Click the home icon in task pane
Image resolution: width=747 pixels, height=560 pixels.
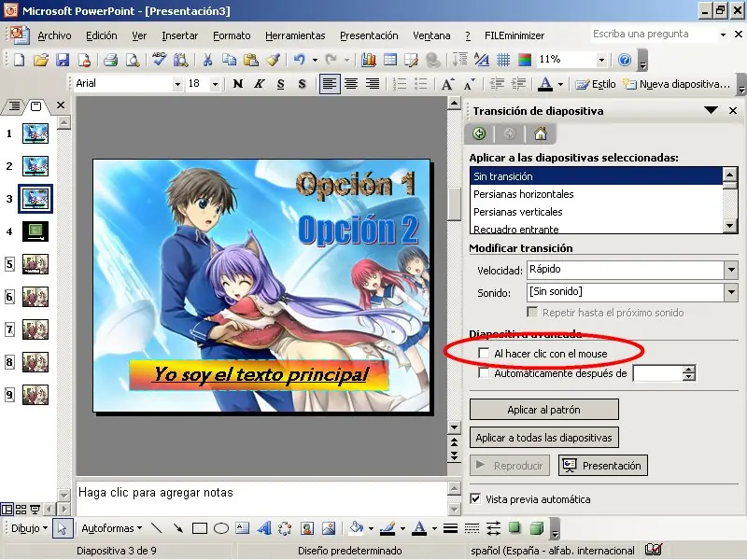[x=540, y=133]
